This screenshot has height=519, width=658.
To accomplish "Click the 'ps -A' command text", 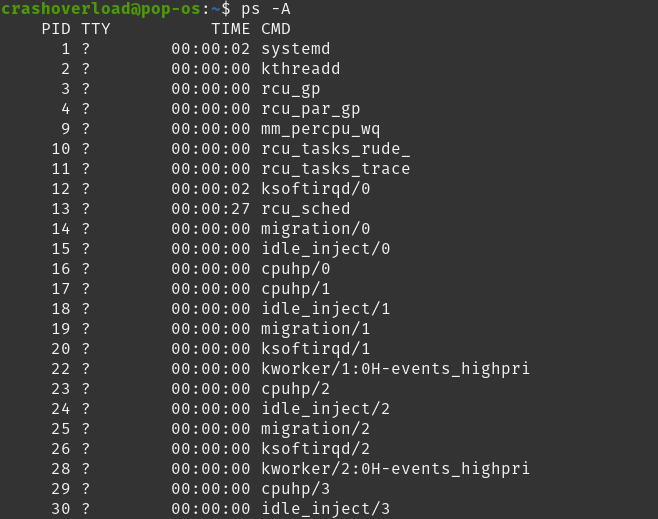I will coord(265,9).
